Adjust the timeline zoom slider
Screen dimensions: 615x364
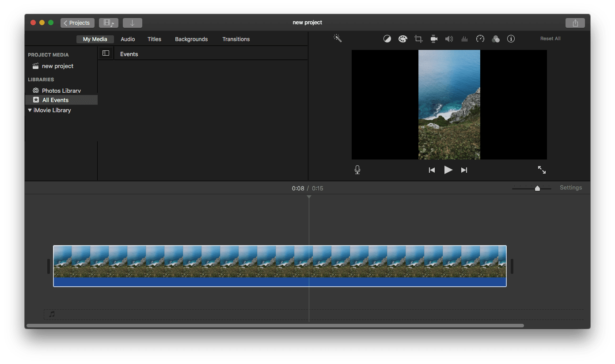(x=537, y=188)
